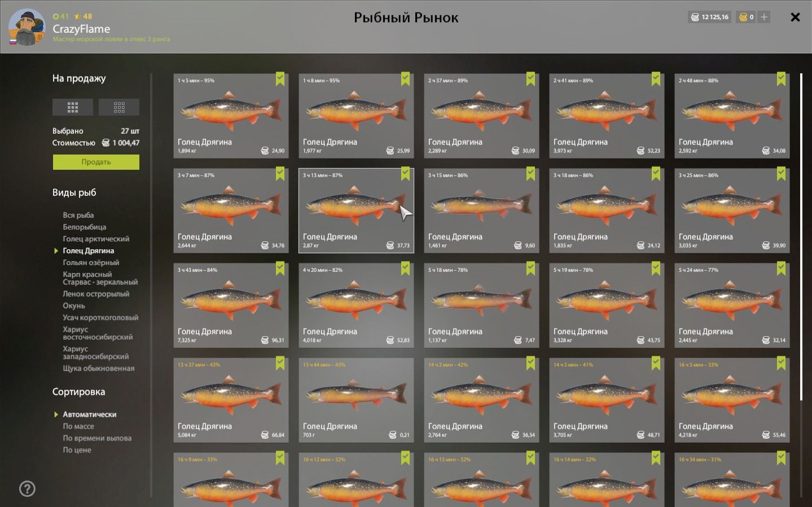
Task: Toggle checkmark on the 7,325 кг fish card
Action: pyautogui.click(x=280, y=268)
